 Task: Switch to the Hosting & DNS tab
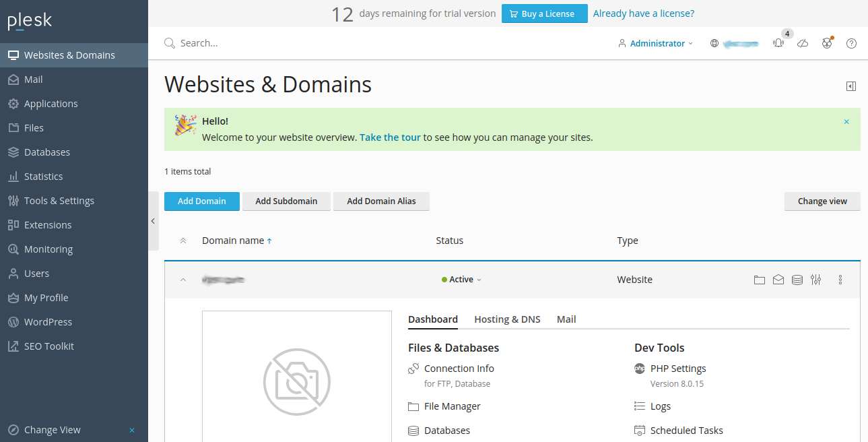(x=507, y=319)
